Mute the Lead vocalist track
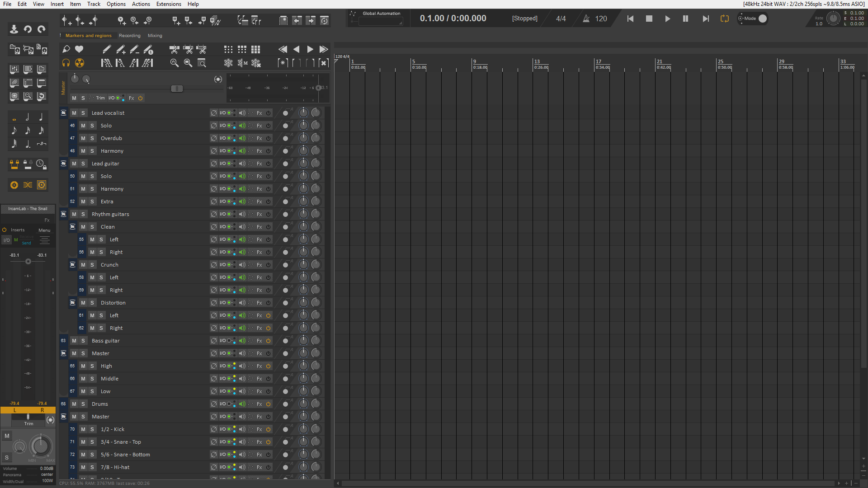 pos(74,113)
